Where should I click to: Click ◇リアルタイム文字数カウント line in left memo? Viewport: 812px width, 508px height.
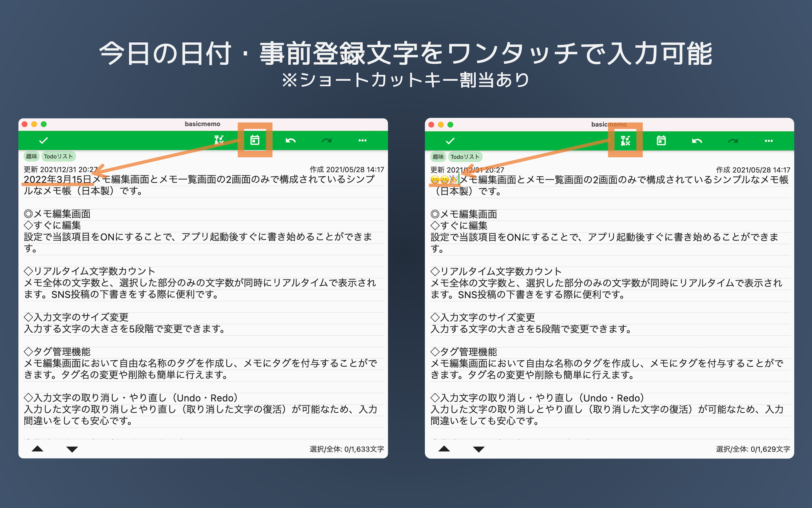[x=90, y=271]
